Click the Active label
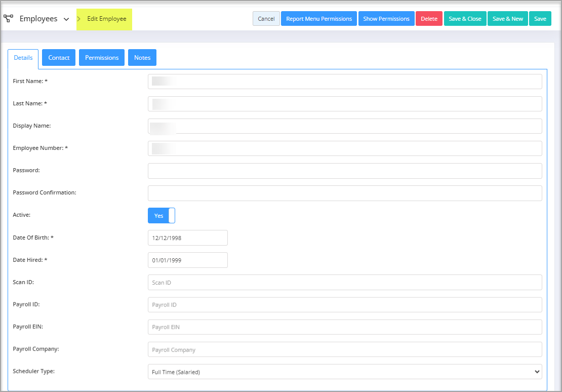The height and width of the screenshot is (392, 562). [21, 215]
